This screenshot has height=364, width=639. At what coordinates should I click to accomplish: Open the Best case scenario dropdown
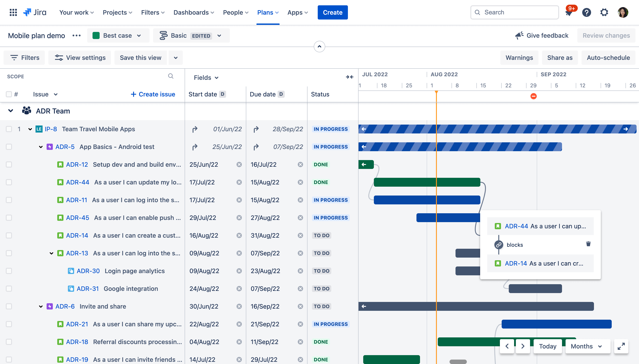[117, 35]
